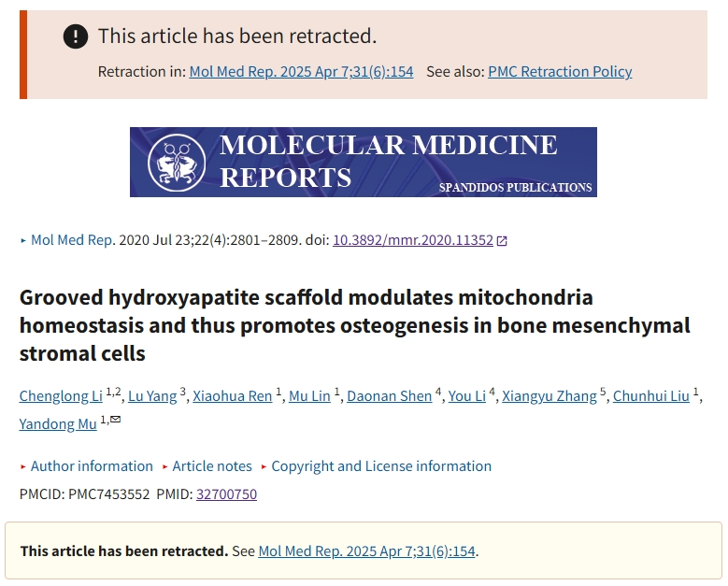Click the Spandidos emblem logo in the banner
The height and width of the screenshot is (586, 728).
click(177, 163)
